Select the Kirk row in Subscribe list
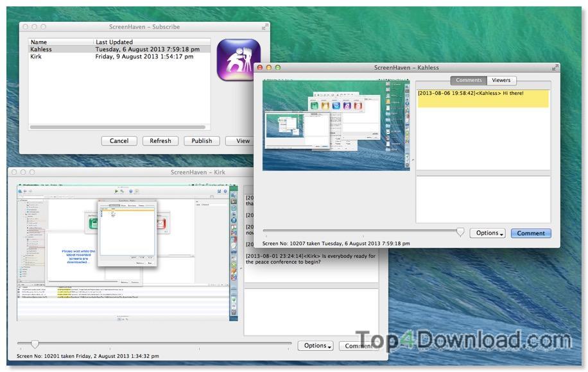 coord(119,56)
